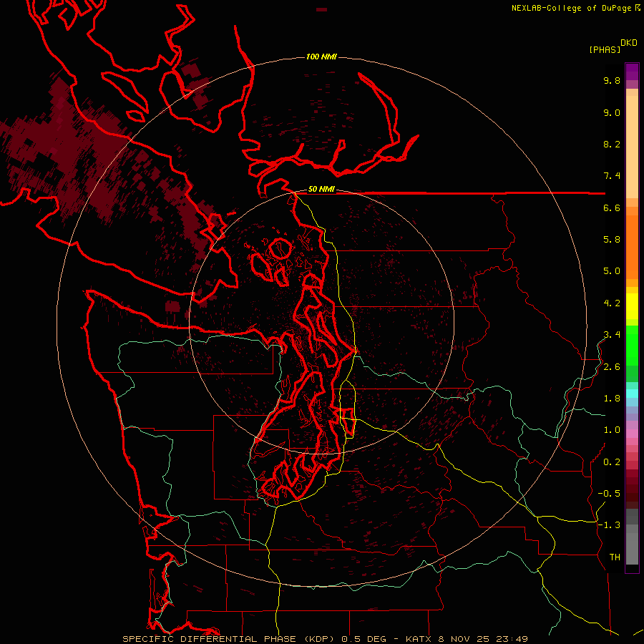Click the [PHAS] legend unit label
Image resolution: width=644 pixels, height=644 pixels.
[x=605, y=49]
